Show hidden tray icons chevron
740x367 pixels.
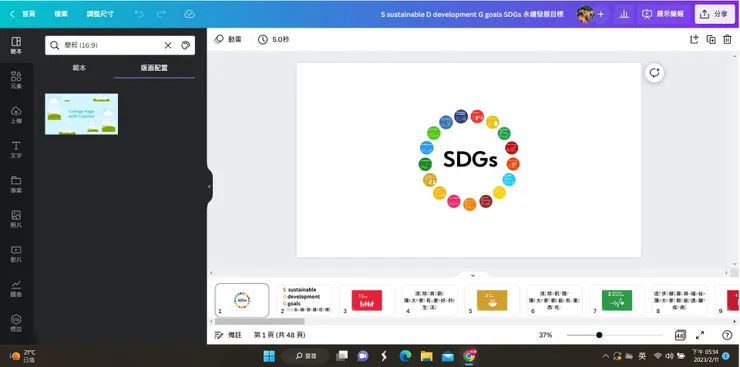point(606,356)
